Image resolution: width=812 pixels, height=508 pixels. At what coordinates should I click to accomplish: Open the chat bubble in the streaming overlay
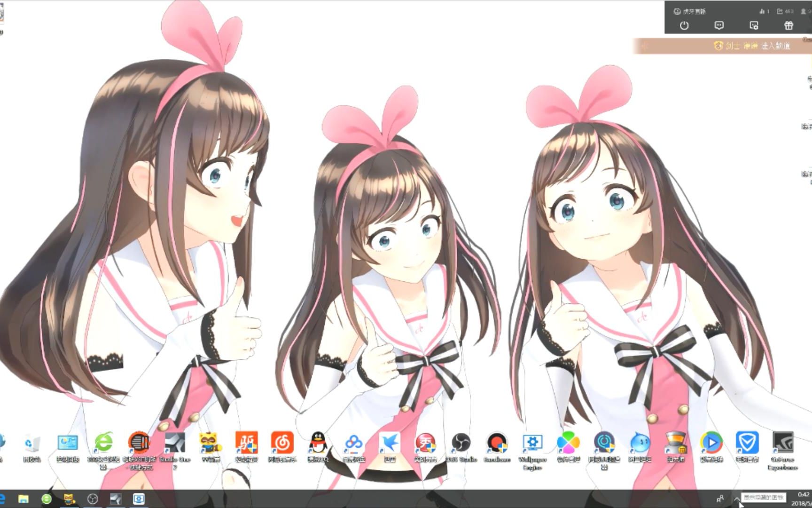tap(719, 25)
